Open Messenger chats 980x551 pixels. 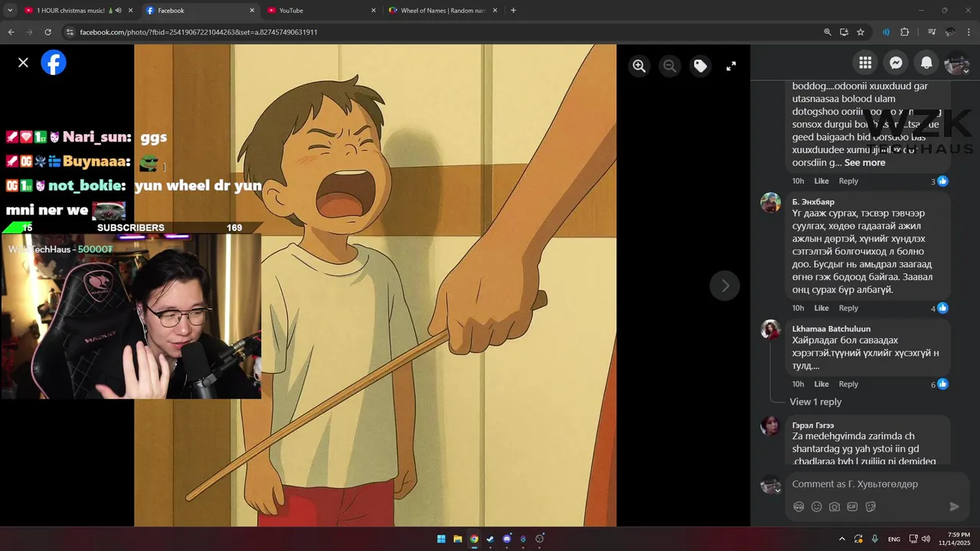point(896,63)
